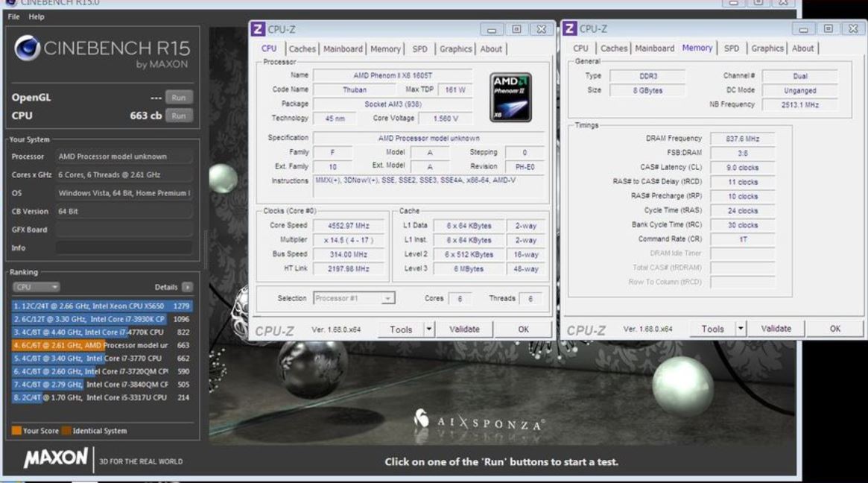Image resolution: width=868 pixels, height=483 pixels.
Task: Click the Core Voltage value 1.560 V
Action: pyautogui.click(x=446, y=119)
